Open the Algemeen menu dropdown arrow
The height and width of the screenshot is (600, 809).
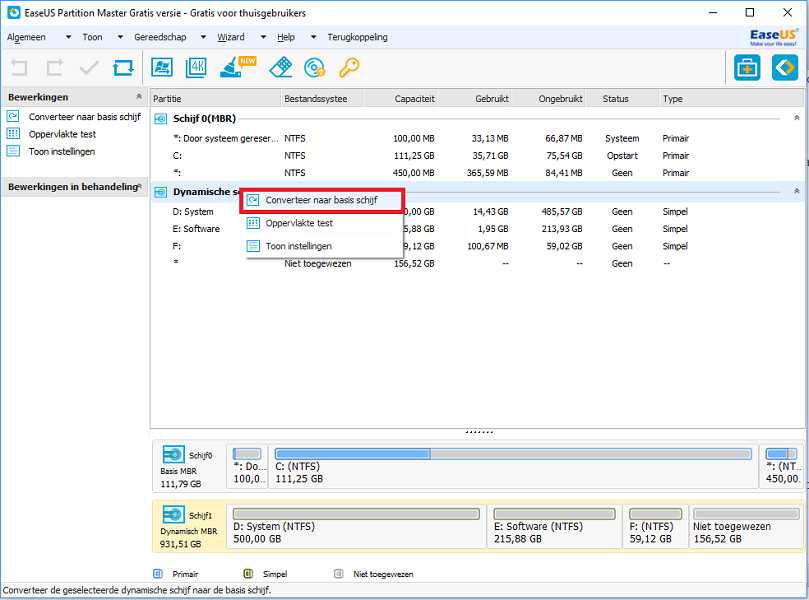point(68,37)
